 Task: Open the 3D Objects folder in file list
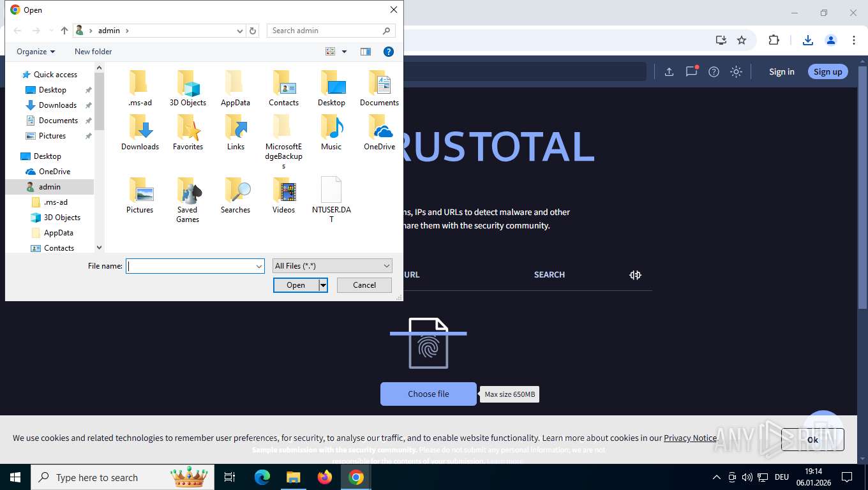coord(188,88)
